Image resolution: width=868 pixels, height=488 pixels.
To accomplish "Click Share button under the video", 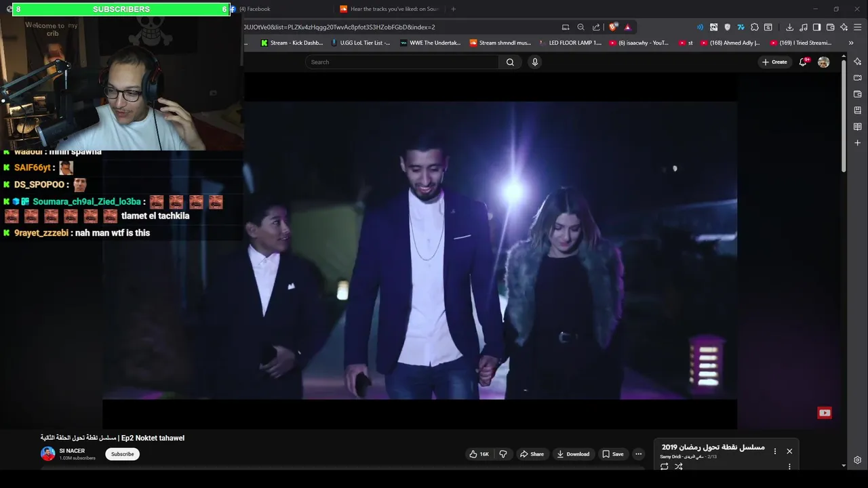I will (532, 454).
